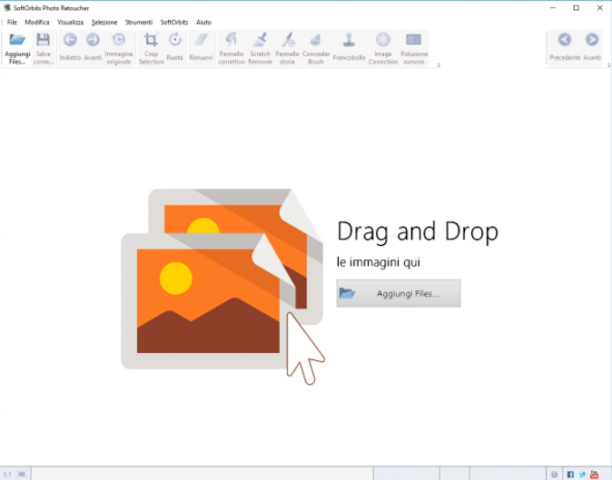Minimize the SoftOrbits Photo Retoucher window

553,8
